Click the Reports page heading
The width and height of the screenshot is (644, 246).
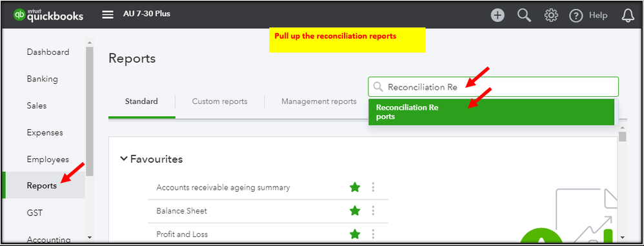pos(132,58)
